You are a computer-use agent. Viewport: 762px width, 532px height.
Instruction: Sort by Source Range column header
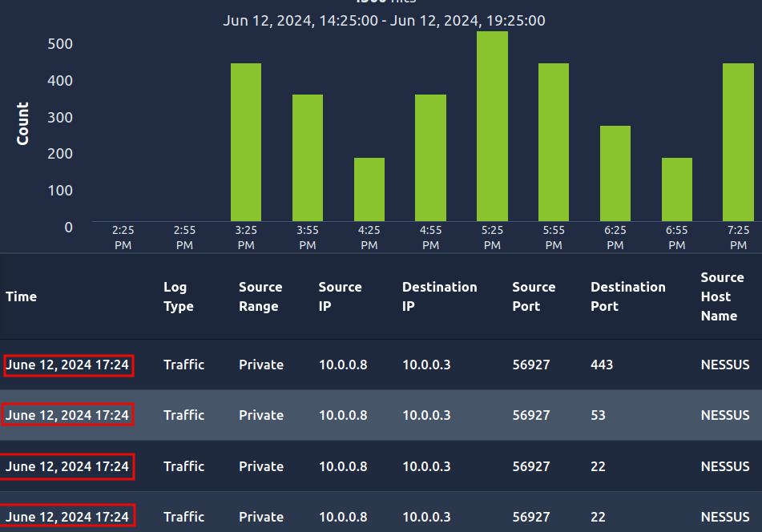(x=260, y=296)
